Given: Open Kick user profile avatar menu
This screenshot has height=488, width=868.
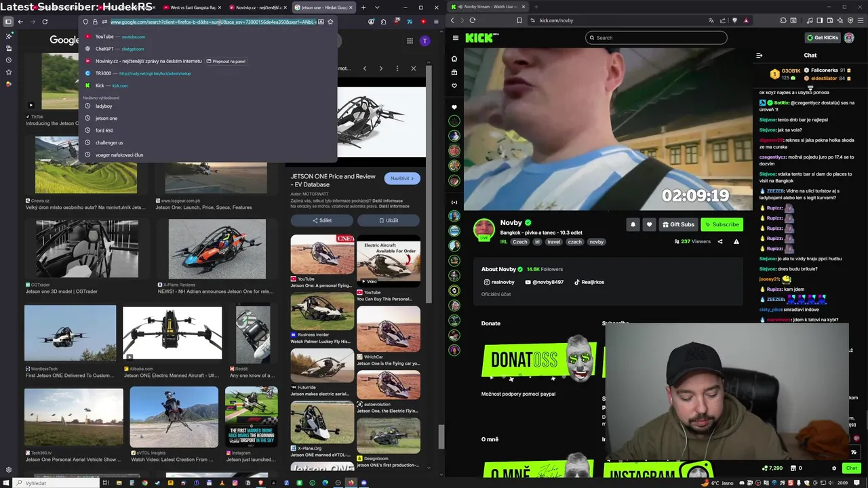Looking at the screenshot, I should point(849,38).
